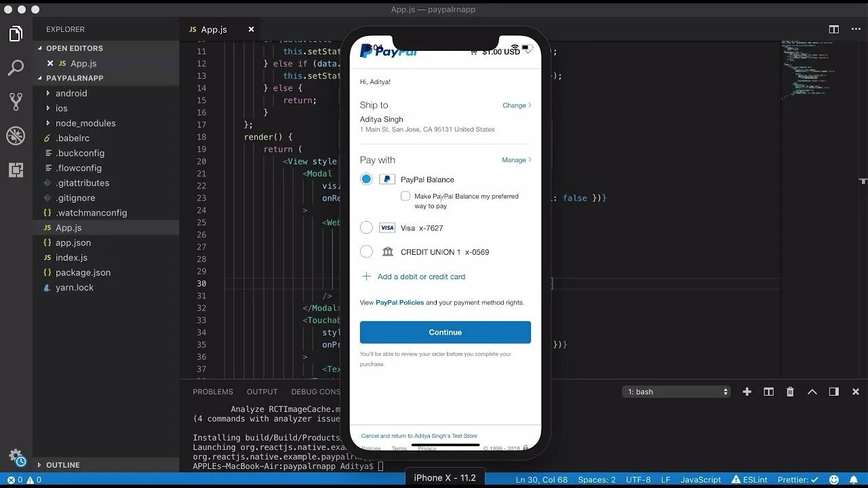Open the Debug view in activity bar

16,136
